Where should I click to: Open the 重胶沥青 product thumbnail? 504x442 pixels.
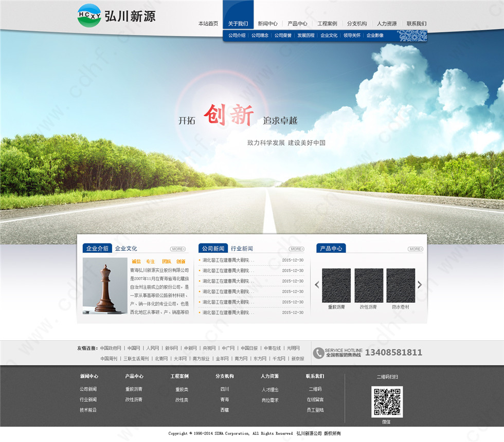click(336, 286)
